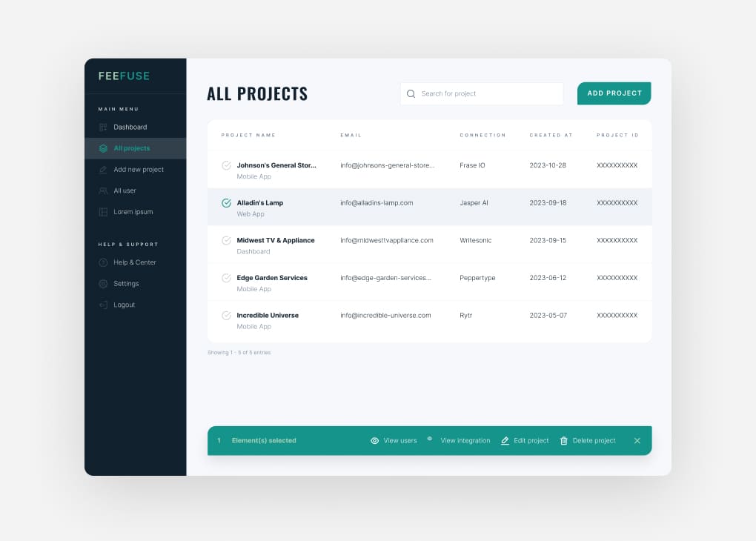Select the Midwest TV & Appliance checkbox

(x=226, y=241)
